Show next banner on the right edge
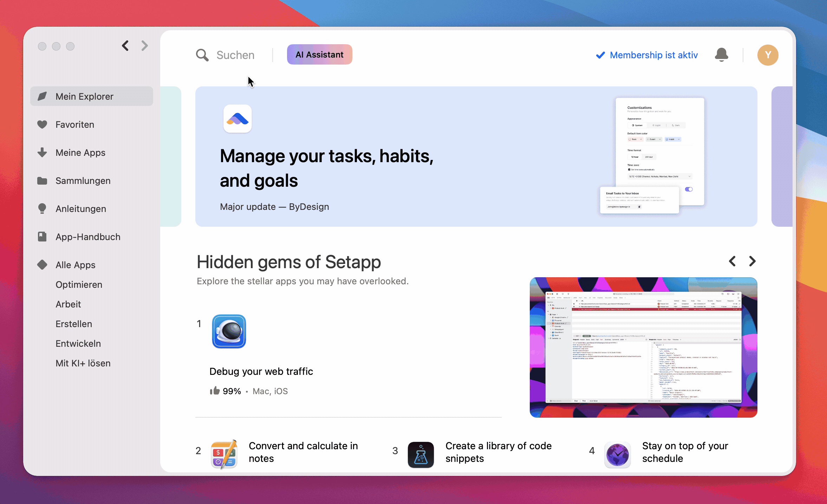Image resolution: width=827 pixels, height=504 pixels. [782, 156]
